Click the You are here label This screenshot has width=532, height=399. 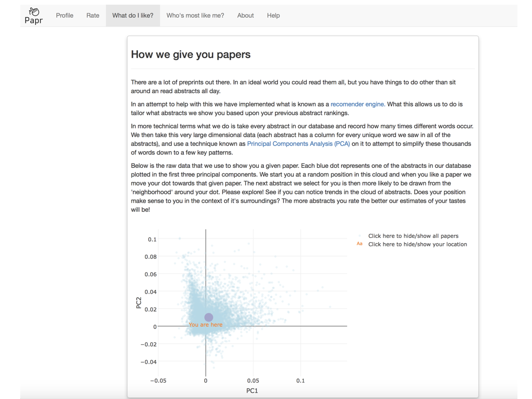point(206,325)
